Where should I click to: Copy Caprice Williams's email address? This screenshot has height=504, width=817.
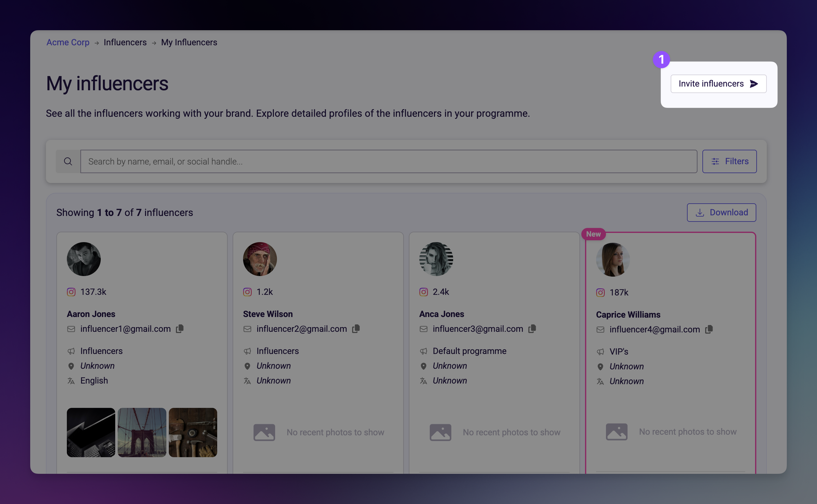tap(709, 329)
